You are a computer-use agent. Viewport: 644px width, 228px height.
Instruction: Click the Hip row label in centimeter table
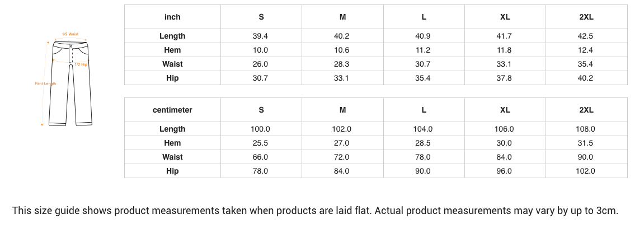(x=172, y=171)
